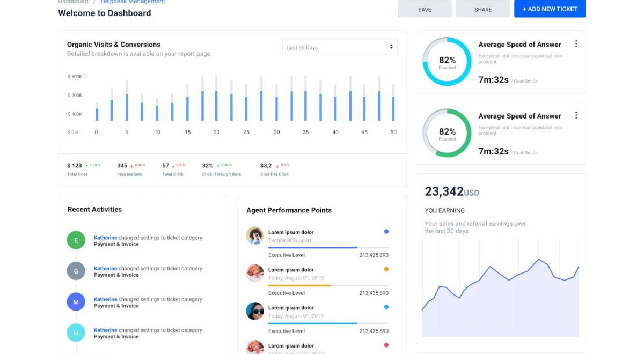Click the green up-arrow beside 32%

218,165
